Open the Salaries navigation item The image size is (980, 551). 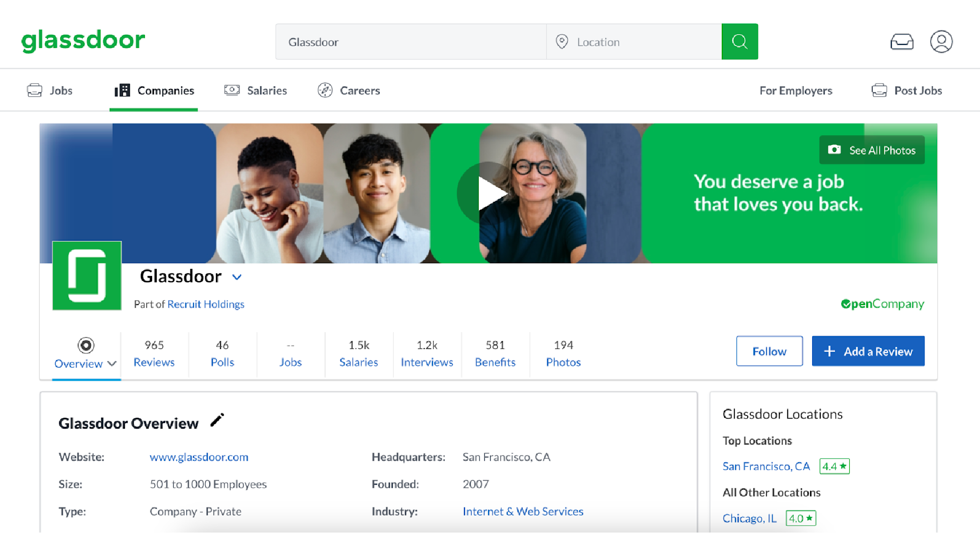click(256, 90)
